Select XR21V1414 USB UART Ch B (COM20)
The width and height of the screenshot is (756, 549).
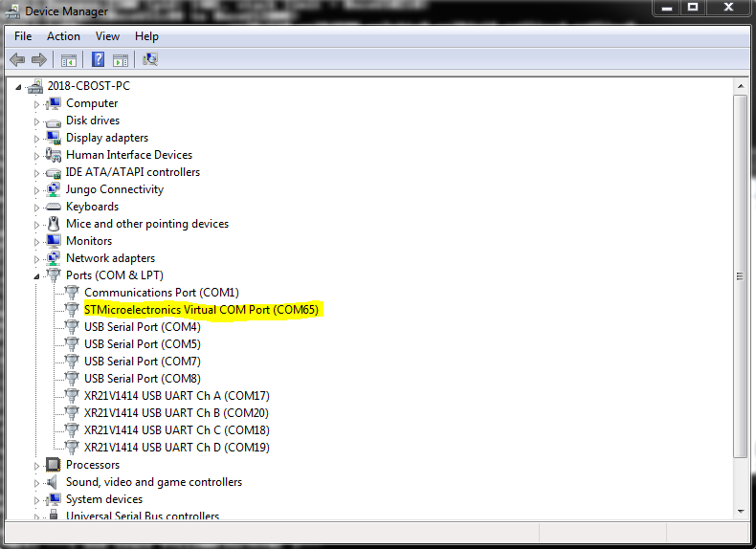coord(176,413)
